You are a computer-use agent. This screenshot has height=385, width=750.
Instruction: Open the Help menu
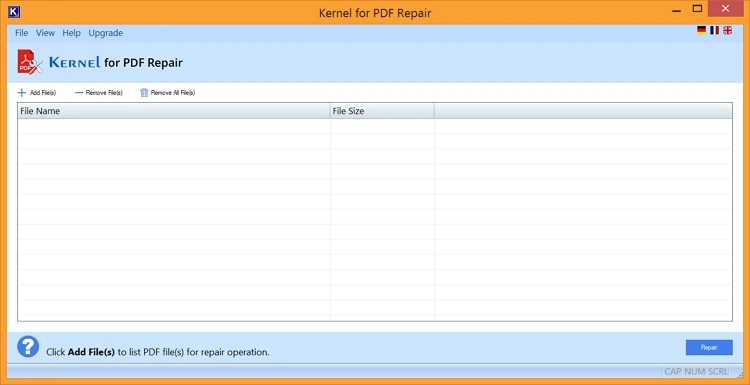coord(71,33)
